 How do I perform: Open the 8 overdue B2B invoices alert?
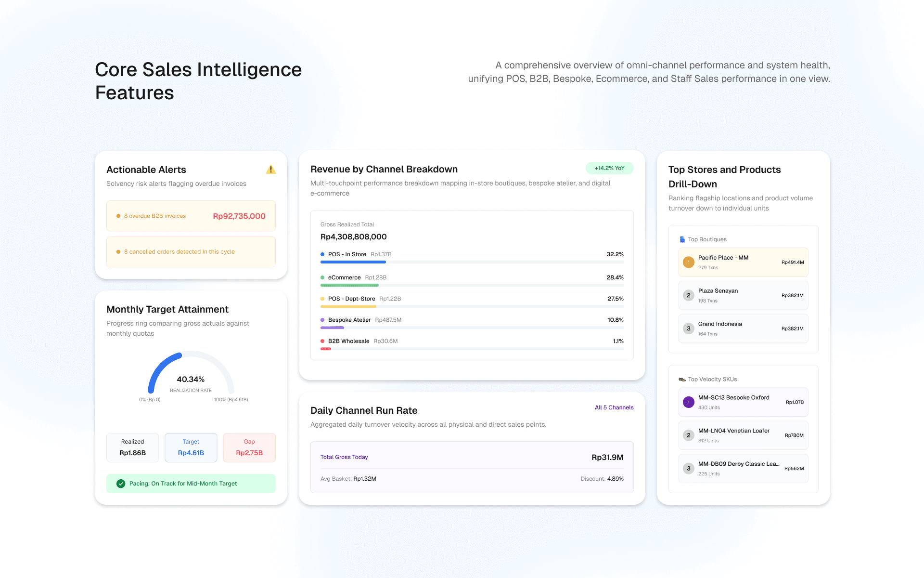click(191, 216)
